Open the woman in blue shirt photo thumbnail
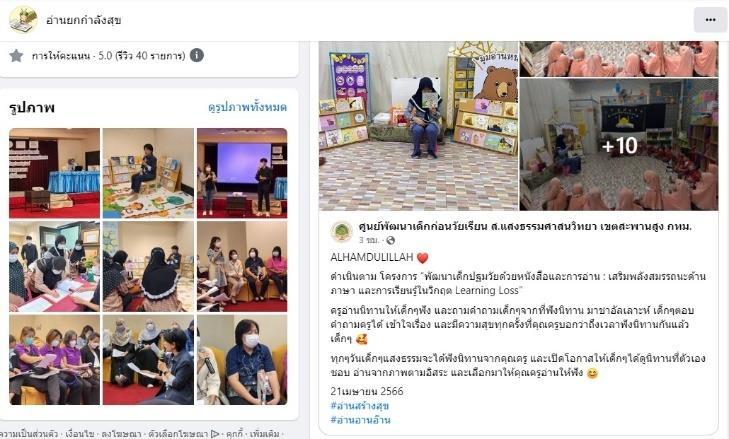This screenshot has height=439, width=729. point(242,359)
